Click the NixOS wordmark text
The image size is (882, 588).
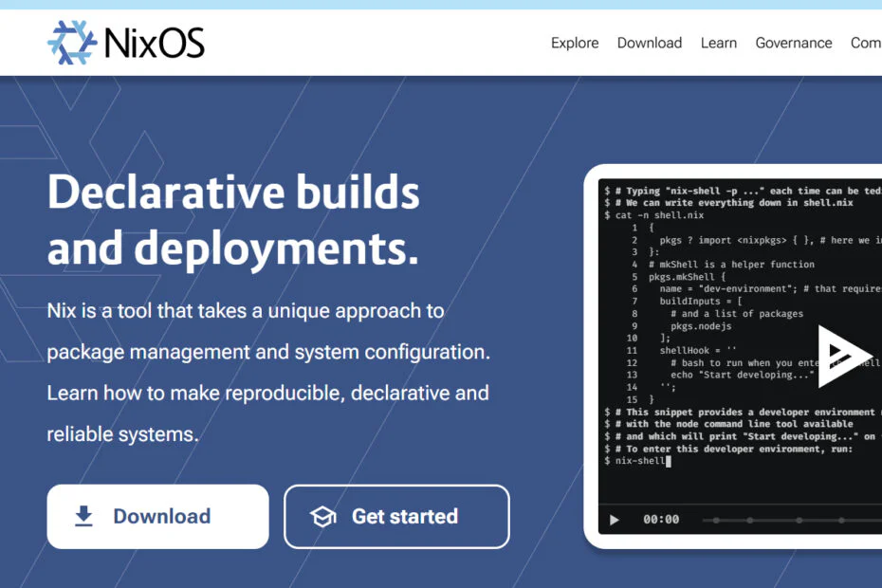(155, 44)
